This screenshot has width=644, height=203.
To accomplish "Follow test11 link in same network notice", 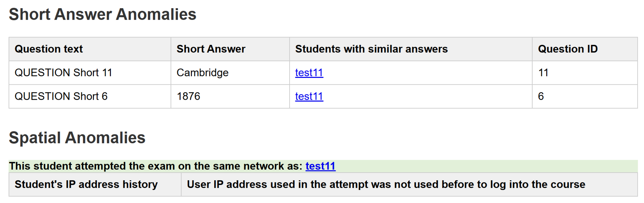I will [x=320, y=166].
